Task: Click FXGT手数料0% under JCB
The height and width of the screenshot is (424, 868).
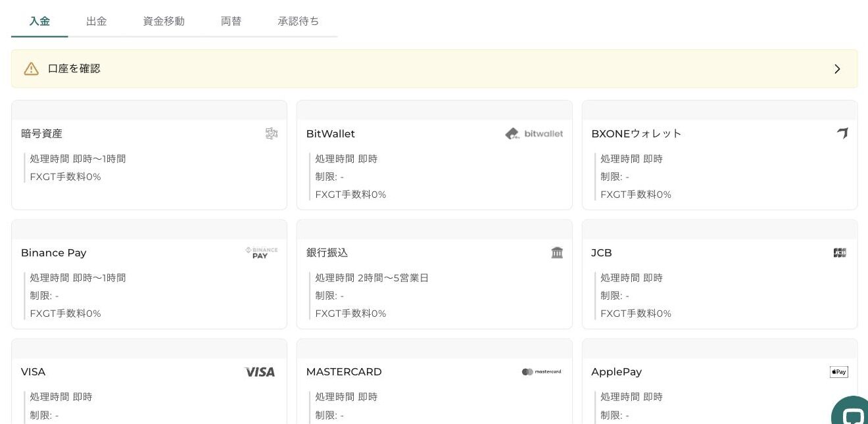Action: (636, 314)
